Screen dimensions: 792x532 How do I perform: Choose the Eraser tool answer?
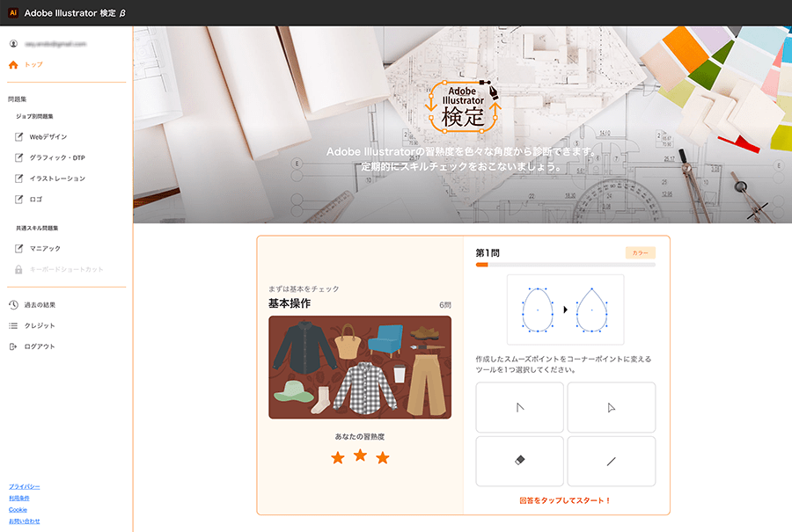pos(519,461)
